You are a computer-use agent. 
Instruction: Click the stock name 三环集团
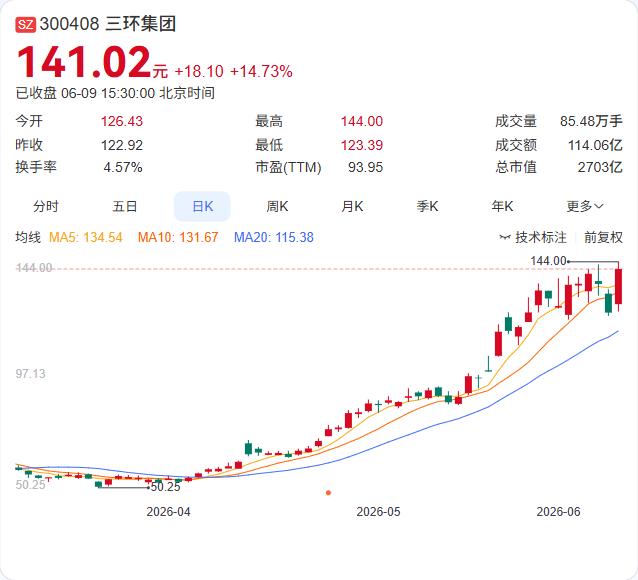[x=141, y=24]
